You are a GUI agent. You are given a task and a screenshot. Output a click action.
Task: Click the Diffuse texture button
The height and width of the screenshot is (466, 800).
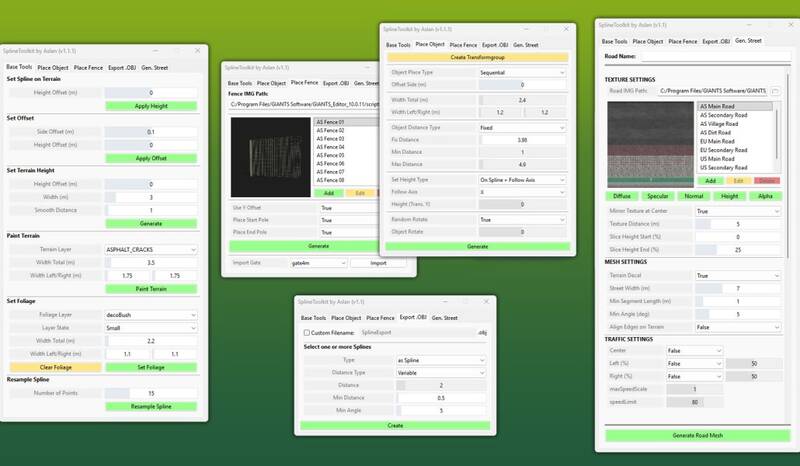[623, 196]
